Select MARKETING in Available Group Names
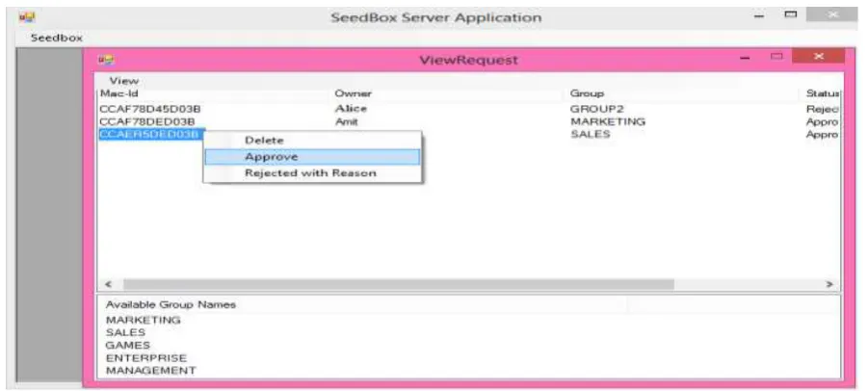The height and width of the screenshot is (391, 868). (x=144, y=320)
